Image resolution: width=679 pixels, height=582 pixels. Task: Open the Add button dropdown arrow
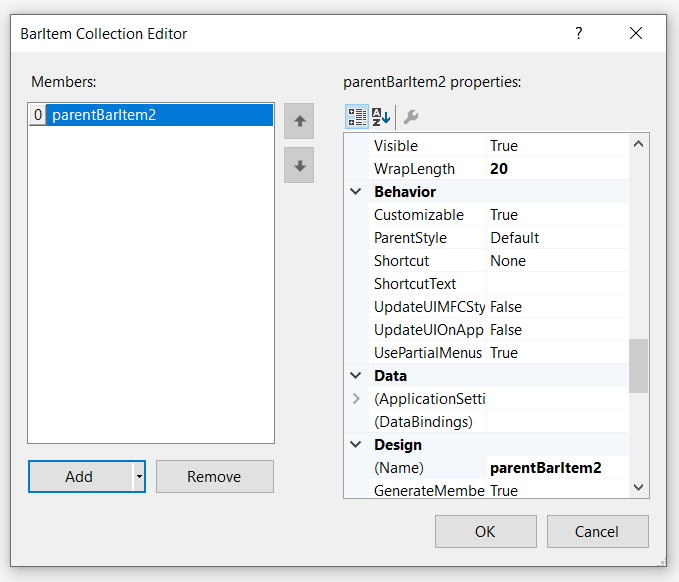pos(140,477)
